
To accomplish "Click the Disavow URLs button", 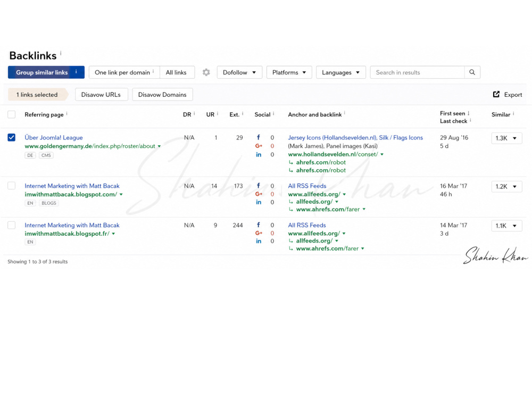I will (x=101, y=95).
